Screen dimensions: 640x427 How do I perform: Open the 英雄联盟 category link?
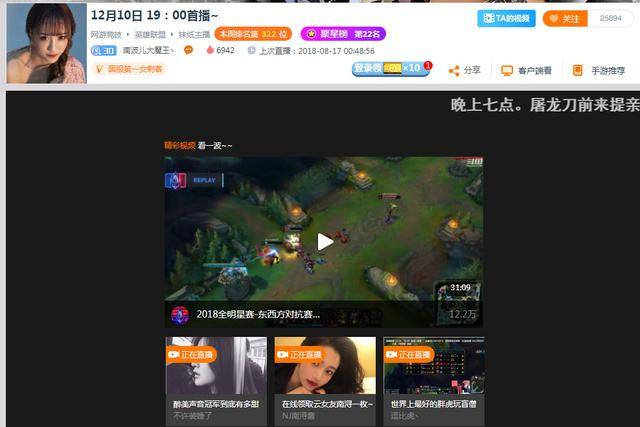(x=150, y=35)
